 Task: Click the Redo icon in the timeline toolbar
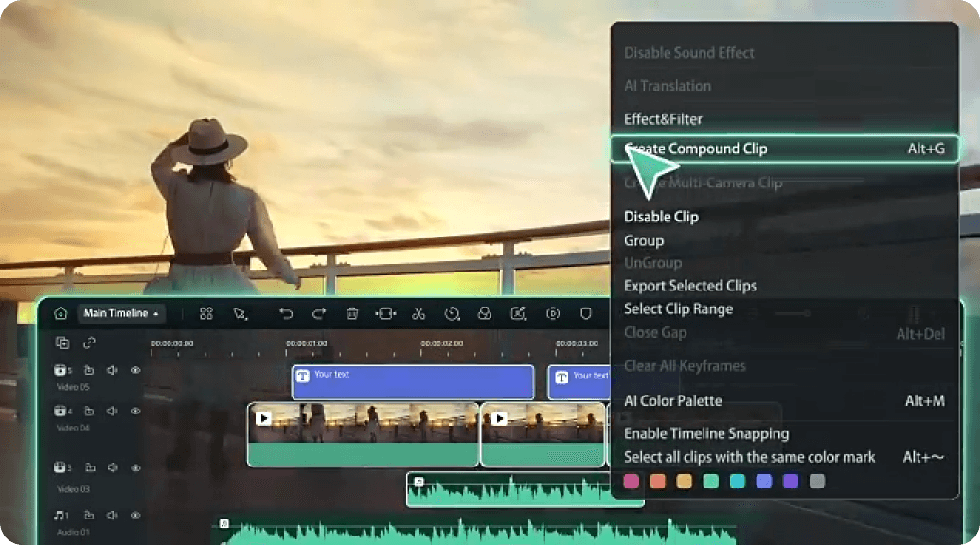point(319,313)
